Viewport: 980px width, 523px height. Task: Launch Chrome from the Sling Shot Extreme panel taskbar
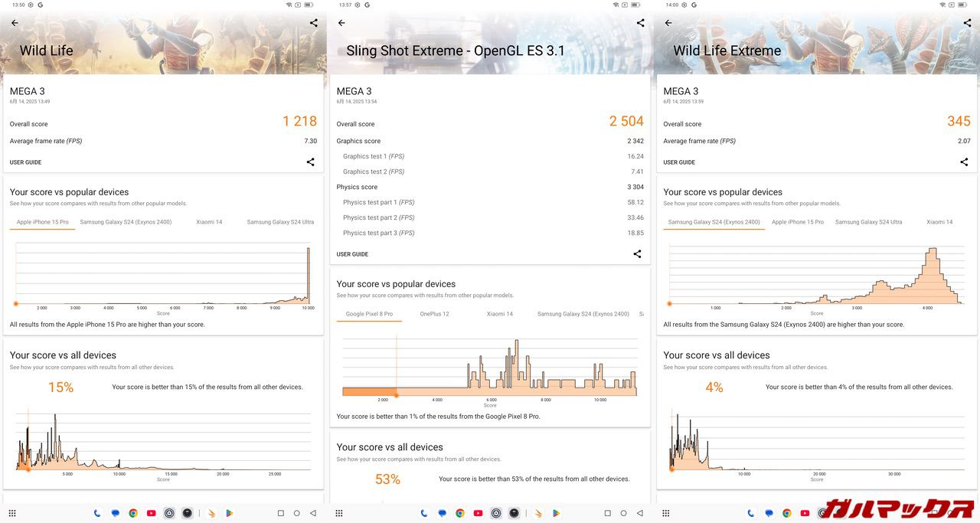pos(460,513)
